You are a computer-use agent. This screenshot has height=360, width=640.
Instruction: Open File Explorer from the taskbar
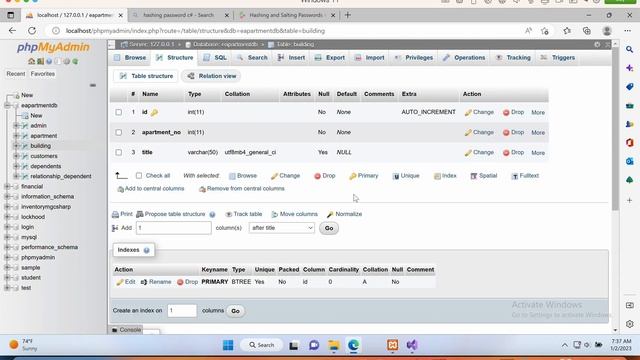click(x=334, y=345)
